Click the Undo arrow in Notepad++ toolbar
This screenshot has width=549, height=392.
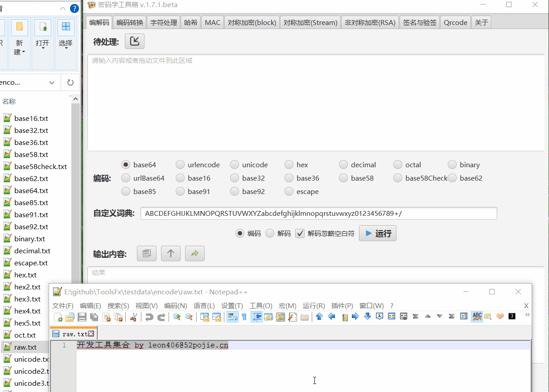tap(149, 317)
